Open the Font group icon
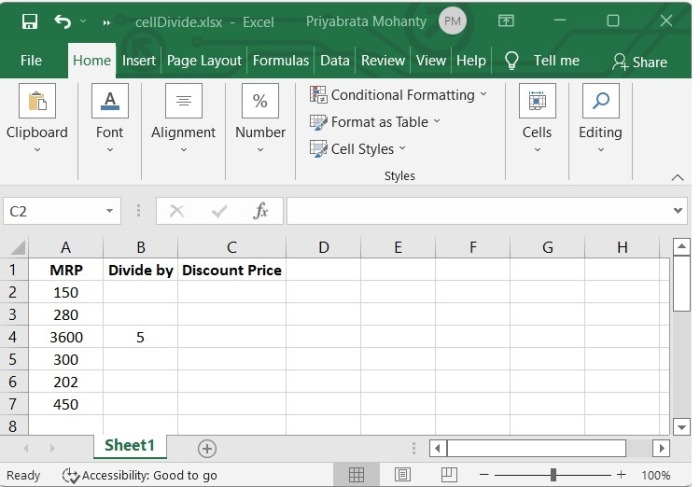This screenshot has width=700, height=487. point(110,101)
